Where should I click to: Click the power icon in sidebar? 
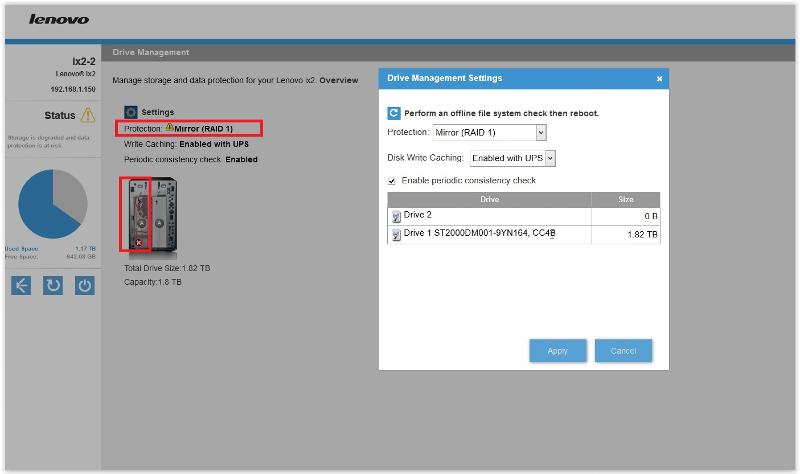[x=85, y=285]
